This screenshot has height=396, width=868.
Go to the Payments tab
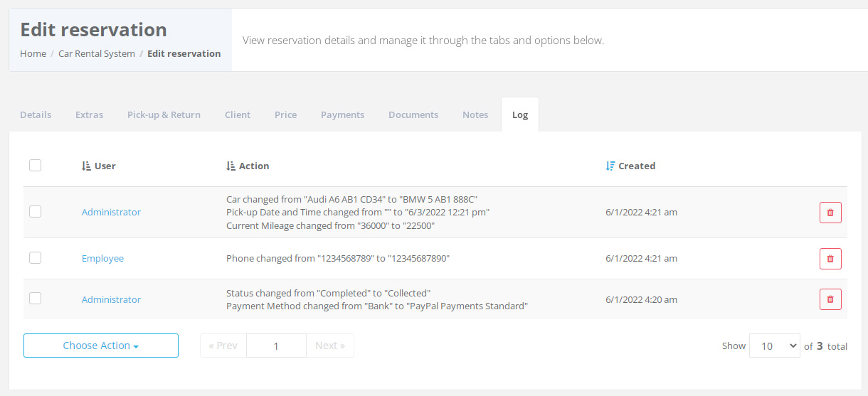(342, 114)
